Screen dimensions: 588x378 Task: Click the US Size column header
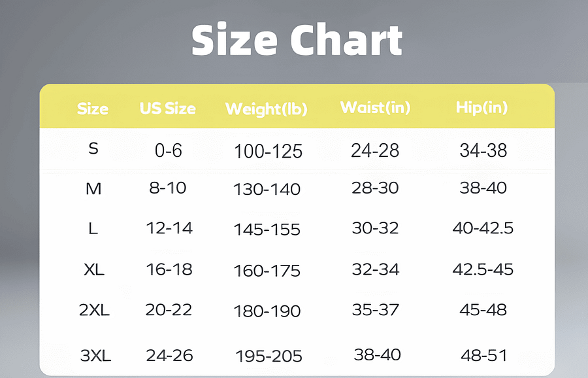coord(168,109)
